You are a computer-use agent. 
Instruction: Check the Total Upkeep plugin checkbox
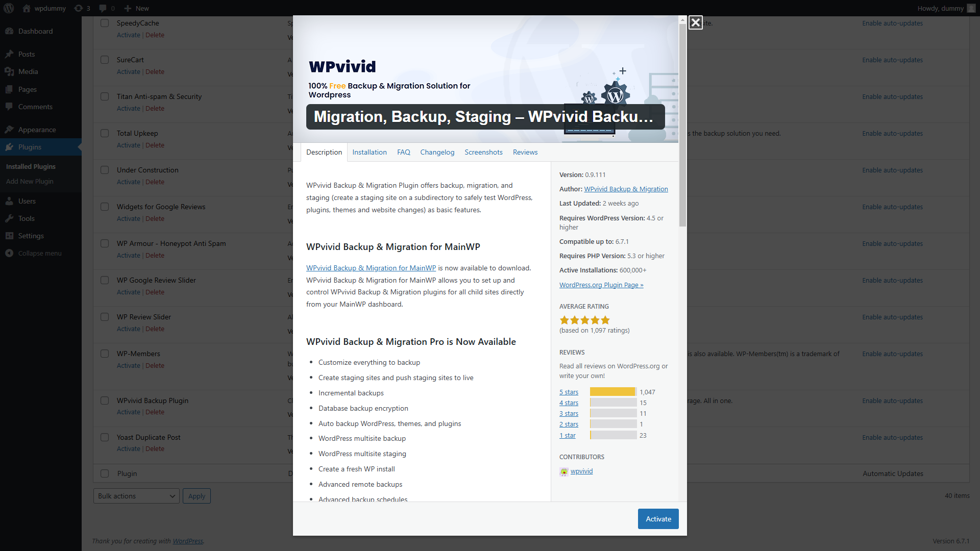(x=105, y=133)
